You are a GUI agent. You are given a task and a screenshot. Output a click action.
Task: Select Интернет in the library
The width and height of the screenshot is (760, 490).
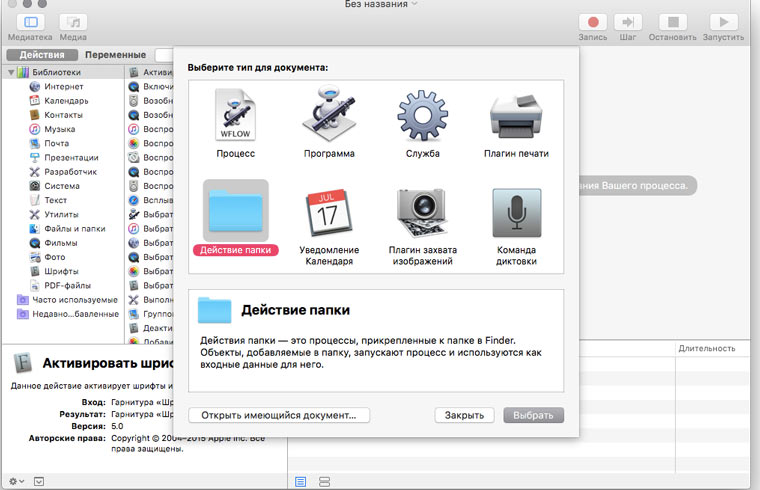(63, 86)
